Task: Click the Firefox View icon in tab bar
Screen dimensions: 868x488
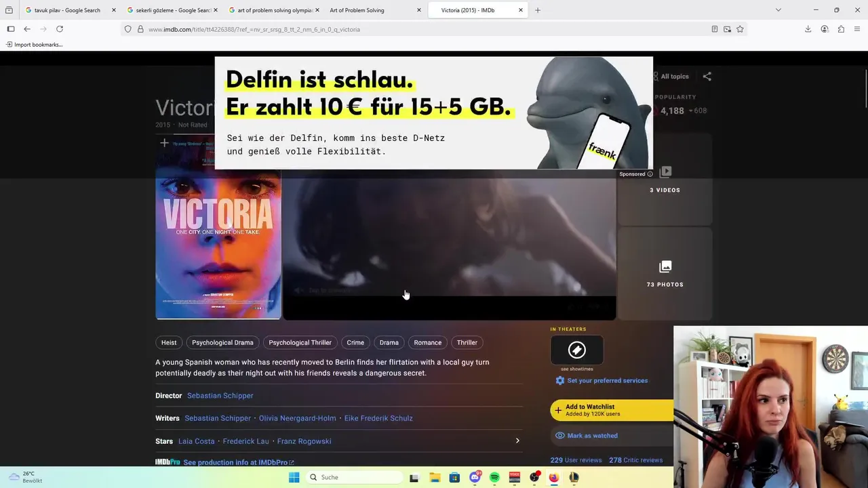Action: 9,10
